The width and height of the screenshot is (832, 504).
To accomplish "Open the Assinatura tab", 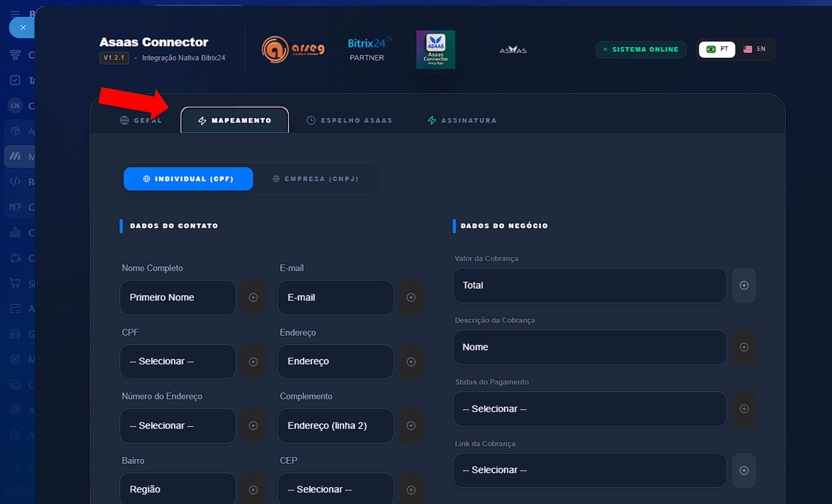I will point(462,121).
